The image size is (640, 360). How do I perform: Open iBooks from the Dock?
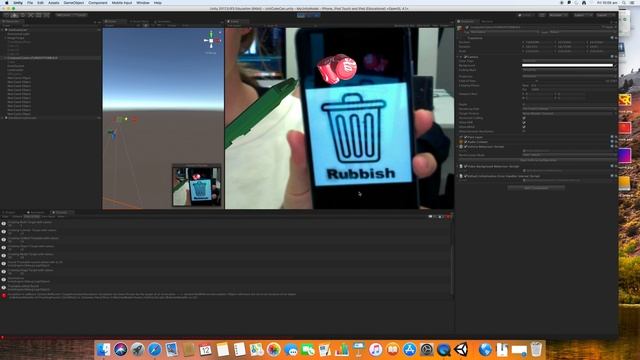(x=393, y=350)
